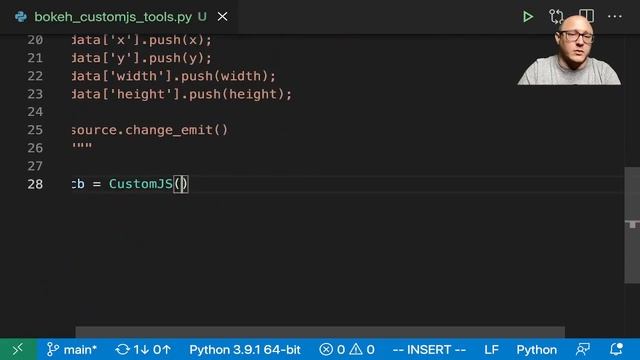
Task: Click the horizontal scrollbar at editor bottom
Action: tap(320, 332)
